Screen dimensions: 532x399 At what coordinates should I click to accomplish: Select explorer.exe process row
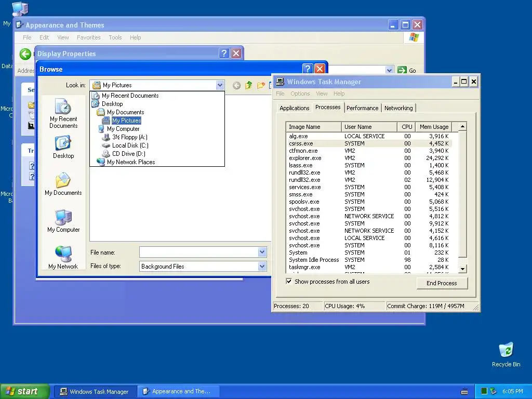point(369,158)
